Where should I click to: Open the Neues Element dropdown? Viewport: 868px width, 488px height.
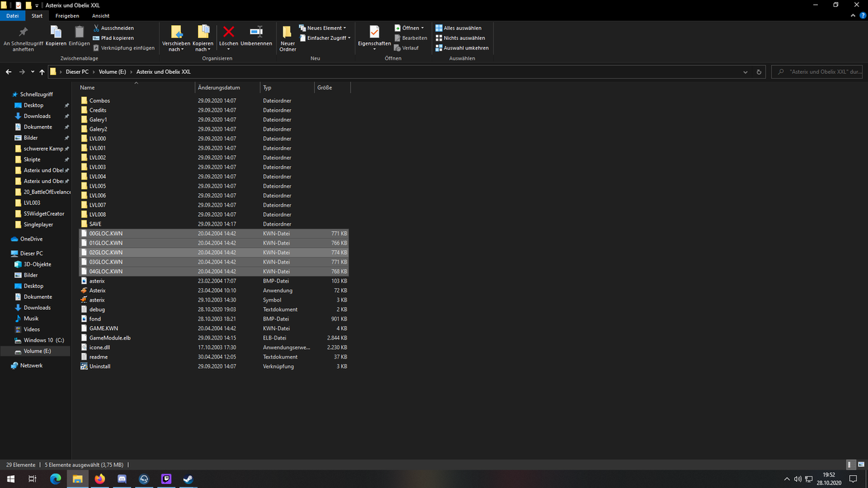(323, 28)
